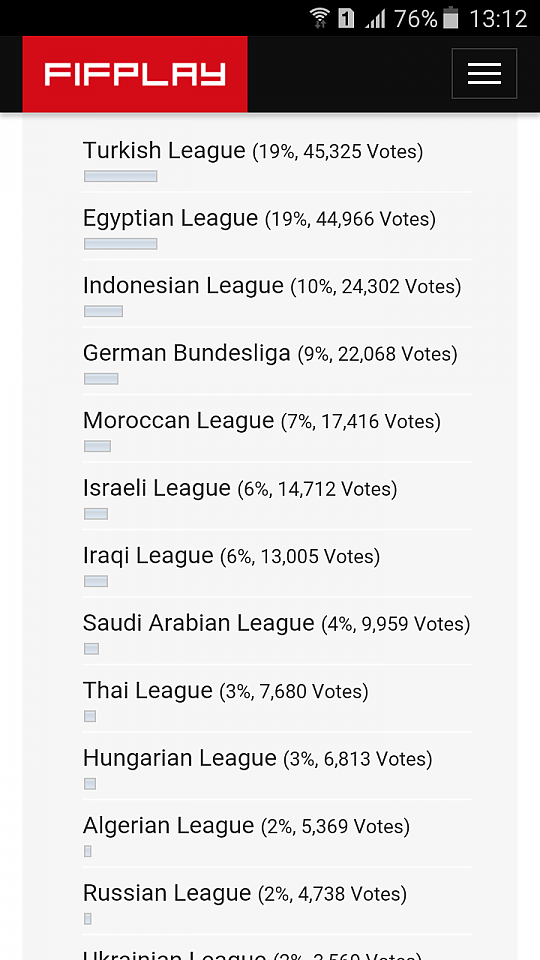Tap the Egyptian League vote bar
The width and height of the screenshot is (540, 960).
tap(121, 244)
